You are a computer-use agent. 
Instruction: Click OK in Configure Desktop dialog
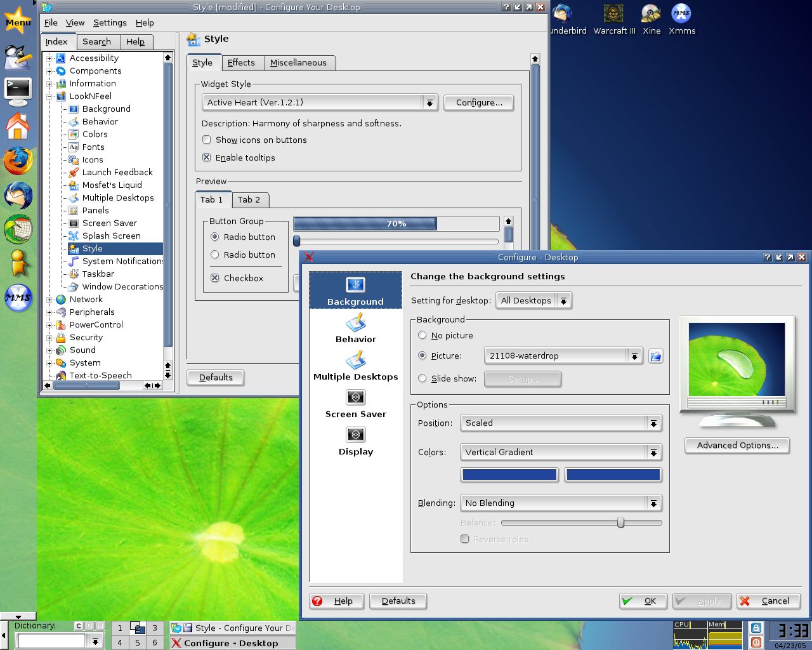point(643,601)
